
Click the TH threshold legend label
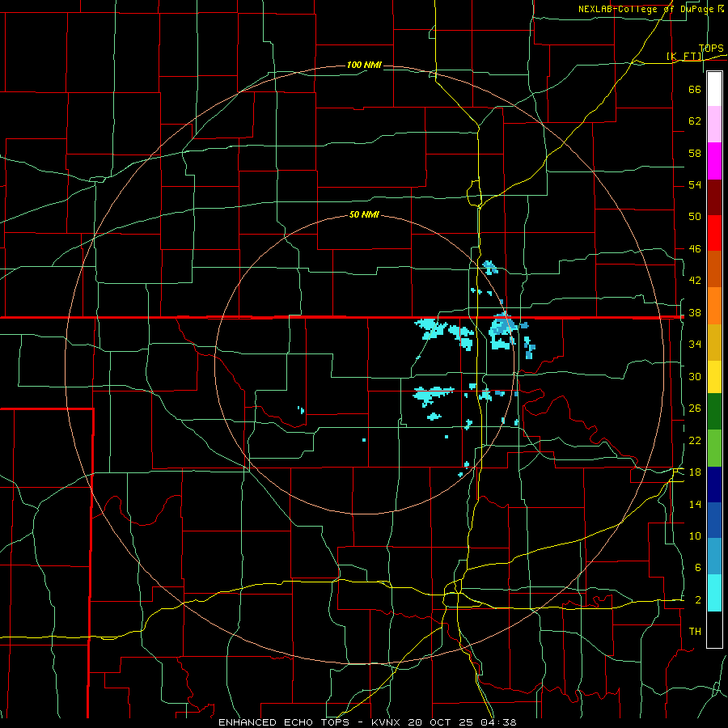coord(695,632)
